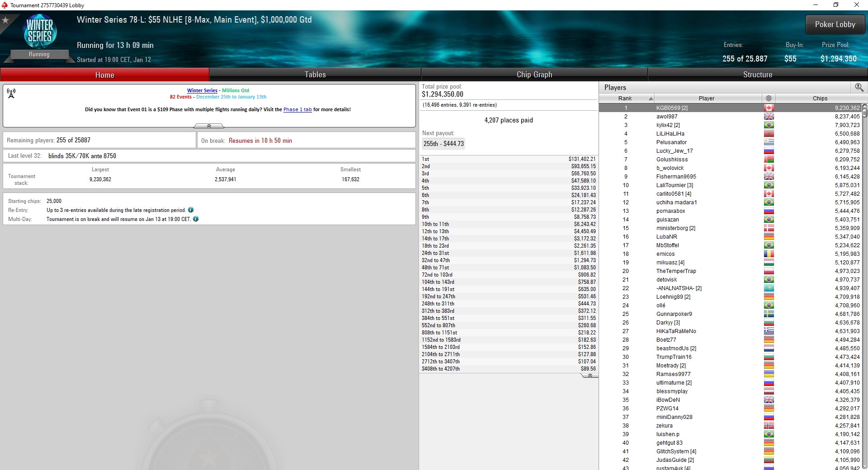Select the 255th - $444.73 next payout
The height and width of the screenshot is (470, 868).
coord(443,144)
